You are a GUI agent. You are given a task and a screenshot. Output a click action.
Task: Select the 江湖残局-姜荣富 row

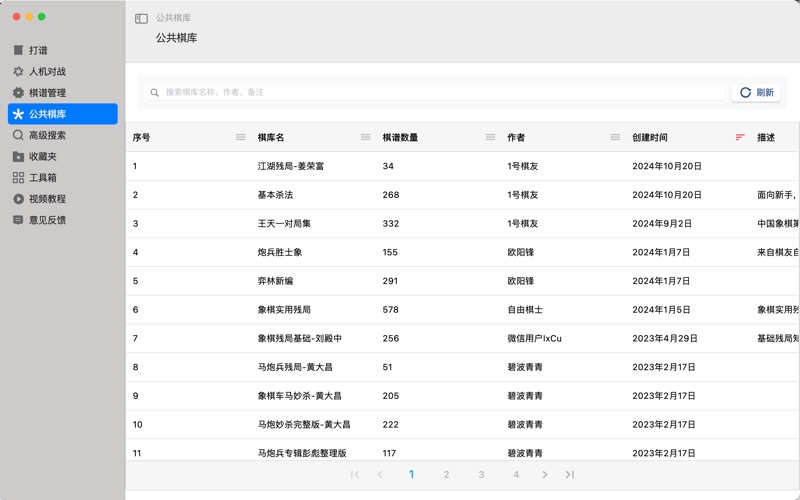pyautogui.click(x=290, y=166)
